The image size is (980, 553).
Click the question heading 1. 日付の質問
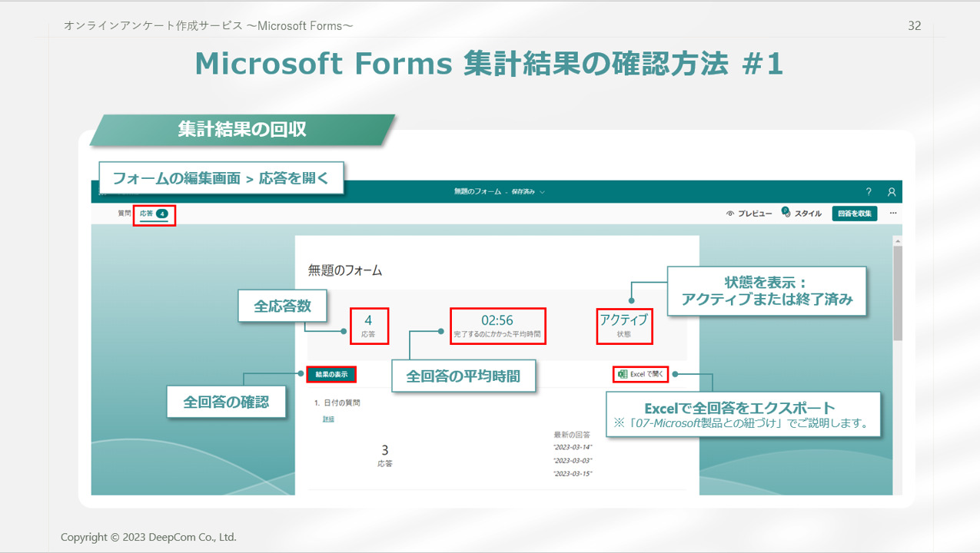[x=337, y=402]
